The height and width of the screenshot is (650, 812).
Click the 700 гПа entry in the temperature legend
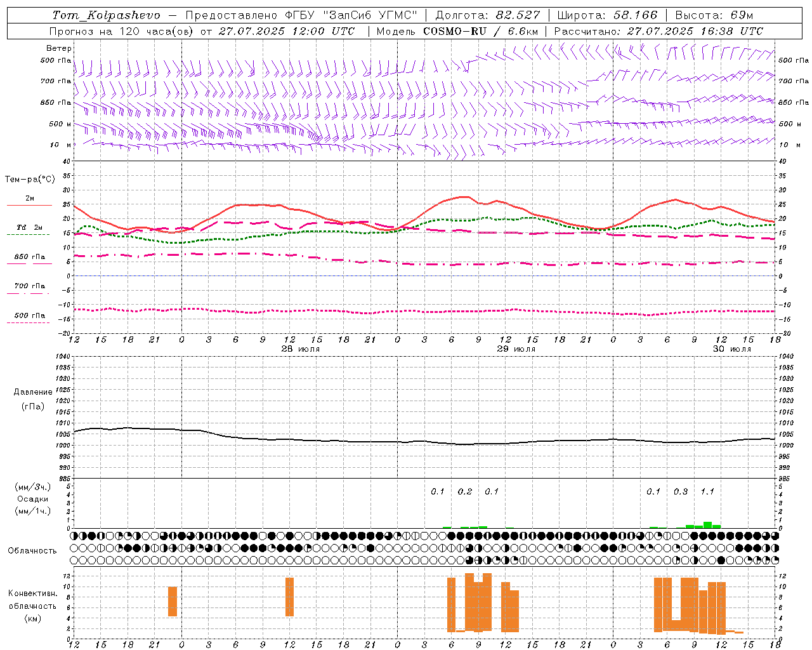30,286
